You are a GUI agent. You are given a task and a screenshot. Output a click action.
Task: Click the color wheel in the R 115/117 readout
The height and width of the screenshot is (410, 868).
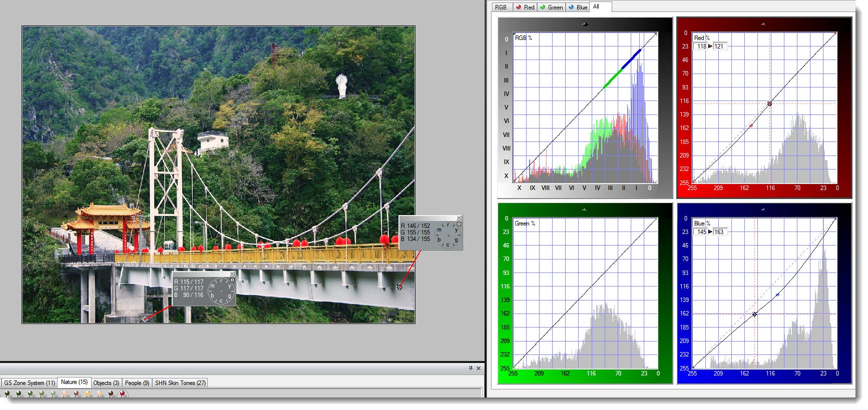pos(221,291)
